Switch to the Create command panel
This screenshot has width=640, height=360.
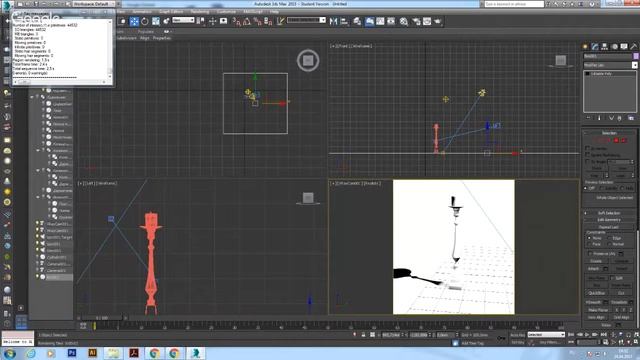(x=585, y=47)
